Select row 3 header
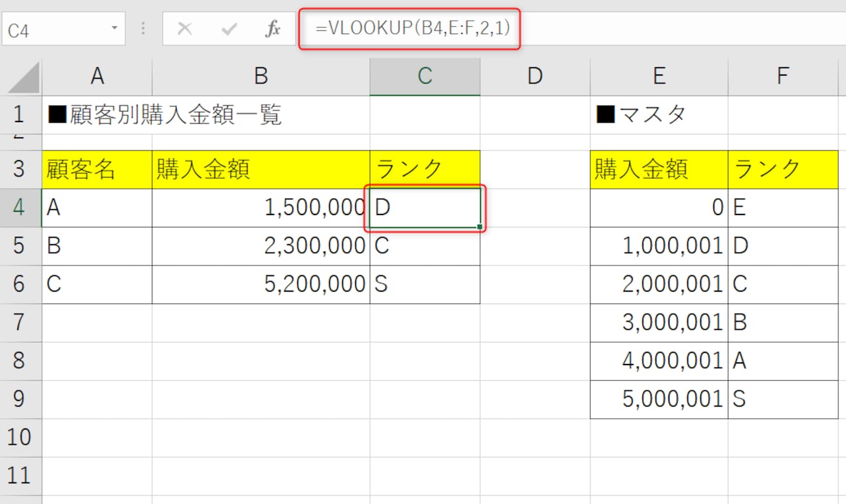Screen dimensions: 846x504 pos(20,169)
